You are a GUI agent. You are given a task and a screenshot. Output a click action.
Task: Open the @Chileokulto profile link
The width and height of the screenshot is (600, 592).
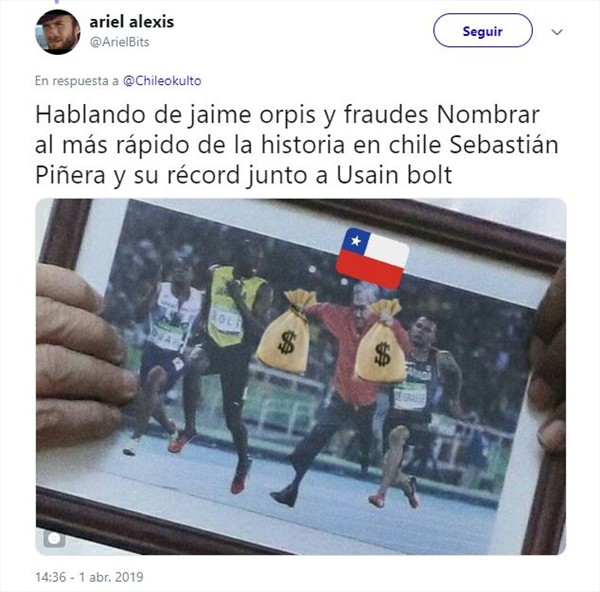pyautogui.click(x=162, y=81)
